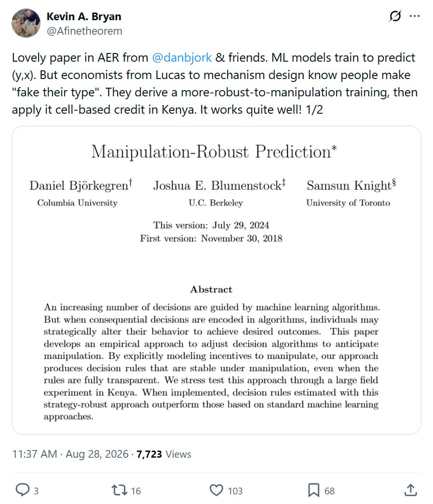The width and height of the screenshot is (433, 504).
Task: Open the three-dot more options menu
Action: click(415, 16)
